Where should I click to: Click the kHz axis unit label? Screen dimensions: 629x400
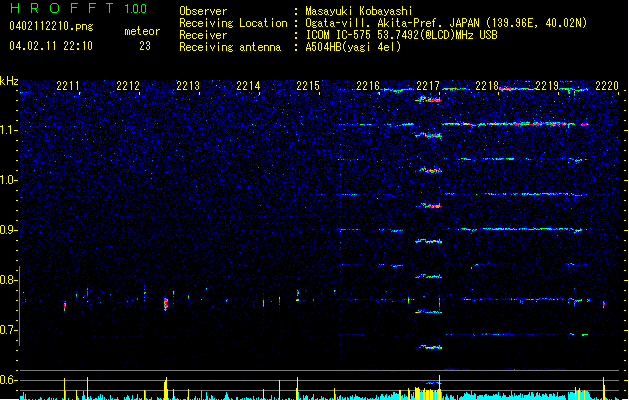pos(9,81)
